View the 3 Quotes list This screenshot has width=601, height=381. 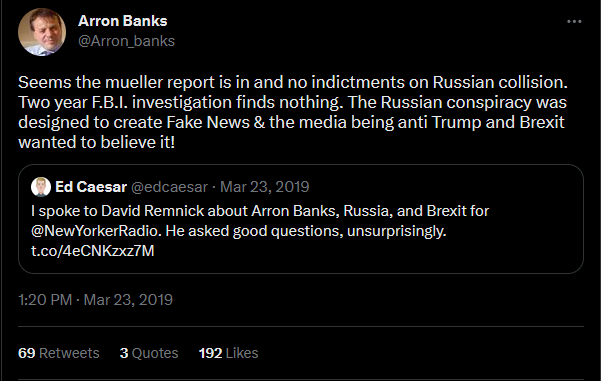point(149,353)
